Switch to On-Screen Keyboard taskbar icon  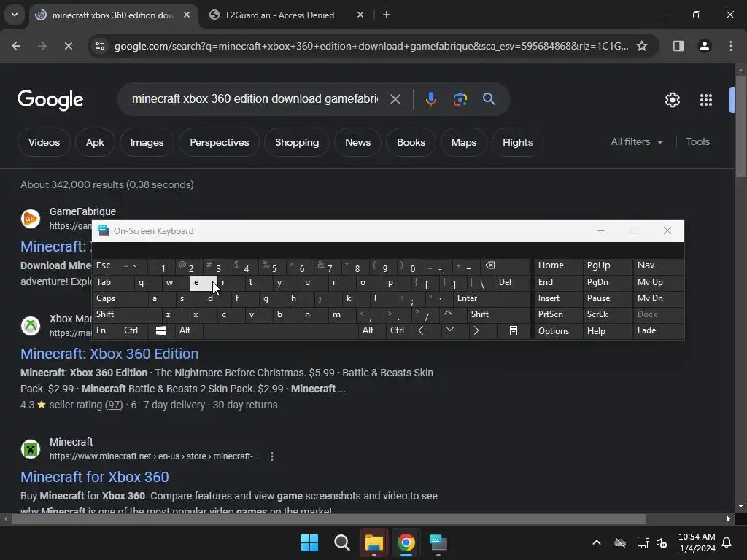coord(438,542)
